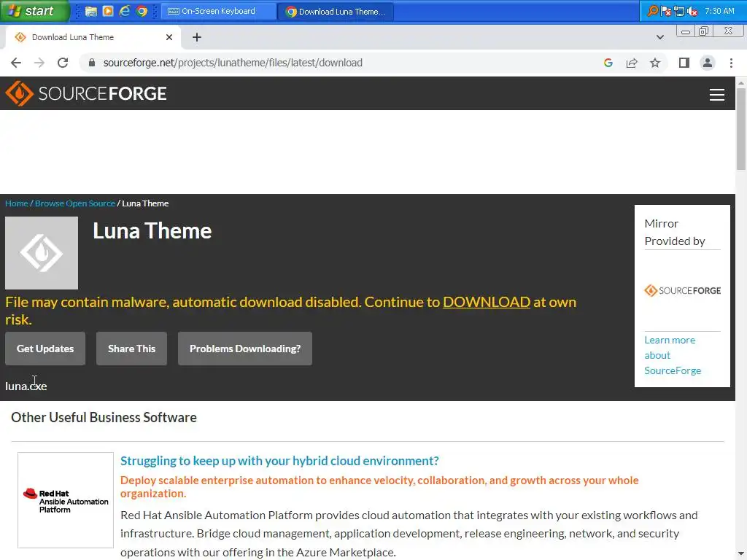The width and height of the screenshot is (747, 560).
Task: Expand the tab search dropdown arrow
Action: tap(659, 37)
